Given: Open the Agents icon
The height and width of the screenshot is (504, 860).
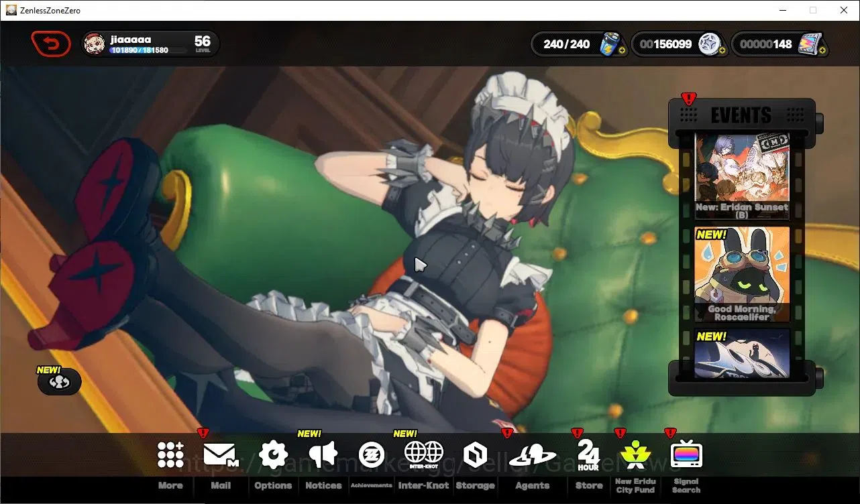Looking at the screenshot, I should pyautogui.click(x=533, y=456).
